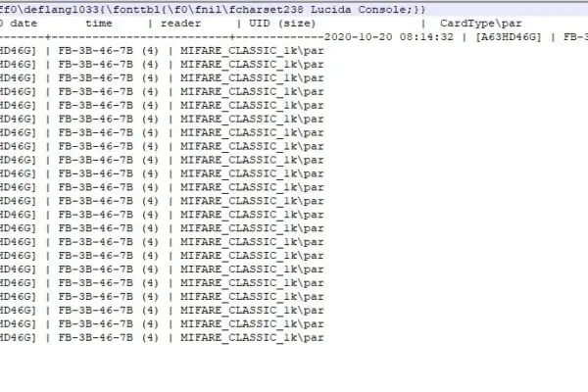Click the "time" column heading text

(99, 24)
